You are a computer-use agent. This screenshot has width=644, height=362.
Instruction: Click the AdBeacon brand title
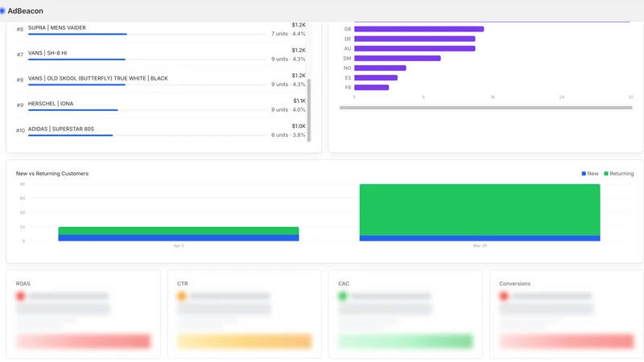click(x=25, y=11)
